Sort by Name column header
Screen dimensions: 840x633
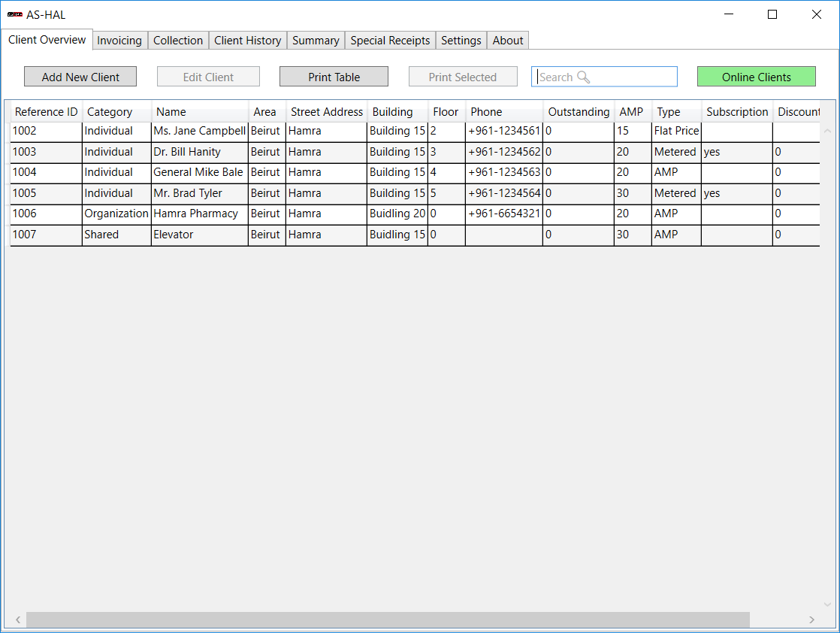[200, 112]
